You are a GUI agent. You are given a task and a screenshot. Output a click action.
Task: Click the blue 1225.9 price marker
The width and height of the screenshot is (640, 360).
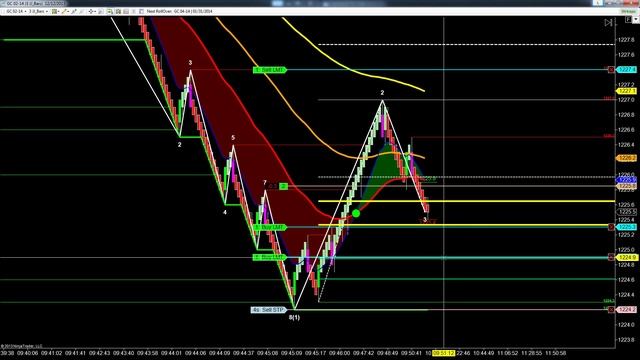coord(627,180)
